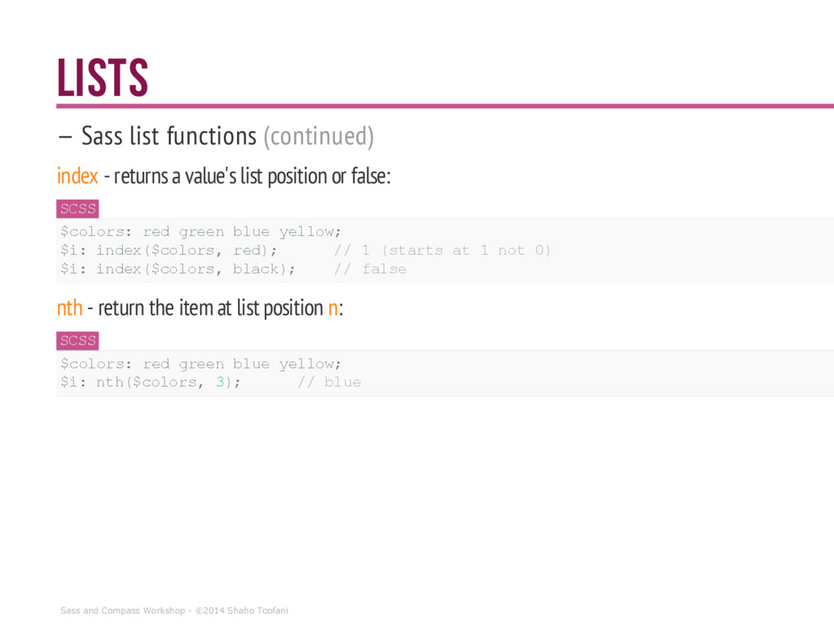Click the '// false' comment
The image size is (834, 644).
pyautogui.click(x=371, y=269)
